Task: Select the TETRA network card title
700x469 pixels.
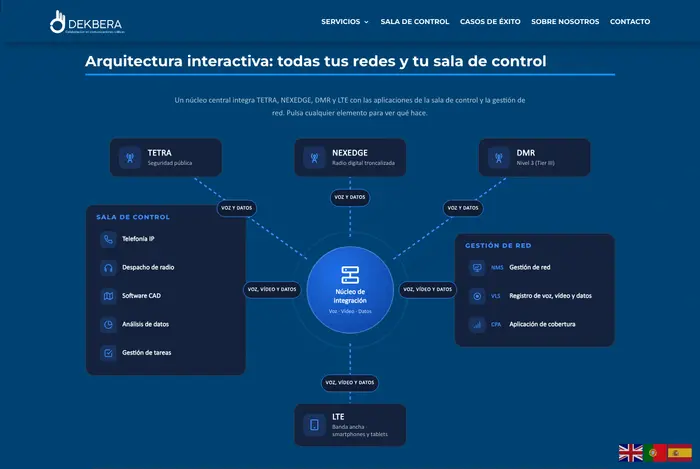Action: (159, 153)
